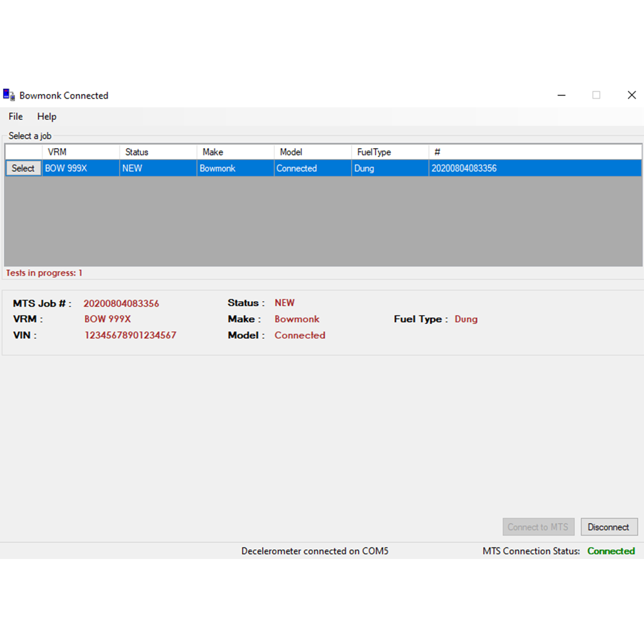
Task: Click the VRM column header
Action: (80, 152)
